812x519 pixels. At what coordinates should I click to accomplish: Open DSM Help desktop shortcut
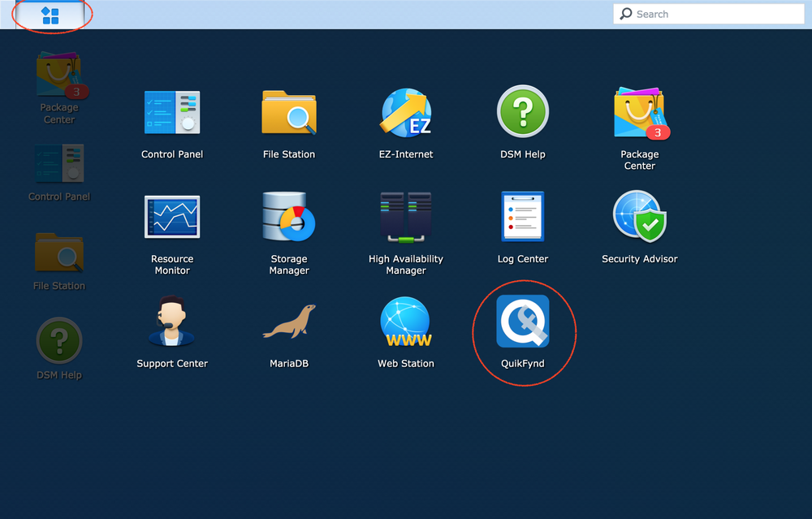(59, 348)
